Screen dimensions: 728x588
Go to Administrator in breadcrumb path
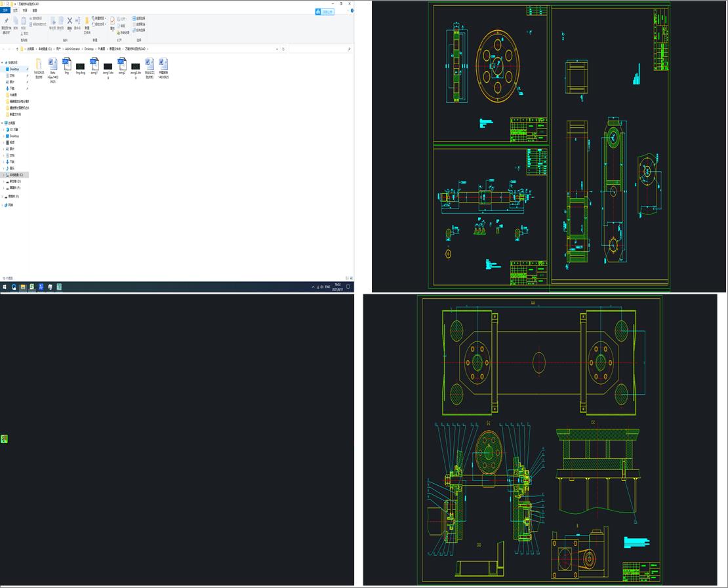point(72,49)
